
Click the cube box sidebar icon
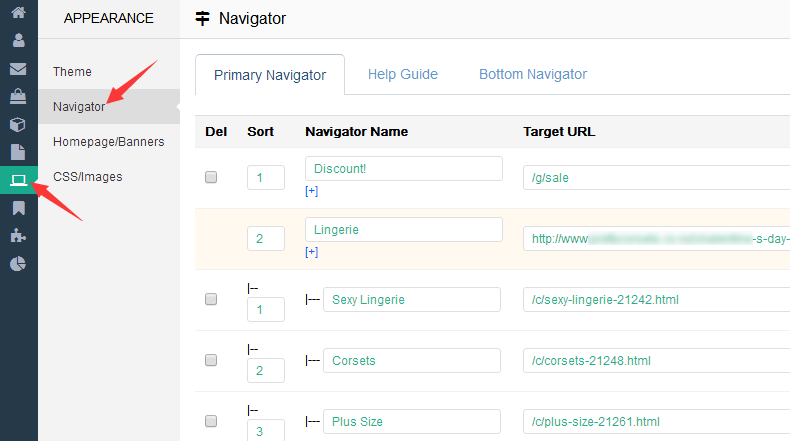pos(18,125)
